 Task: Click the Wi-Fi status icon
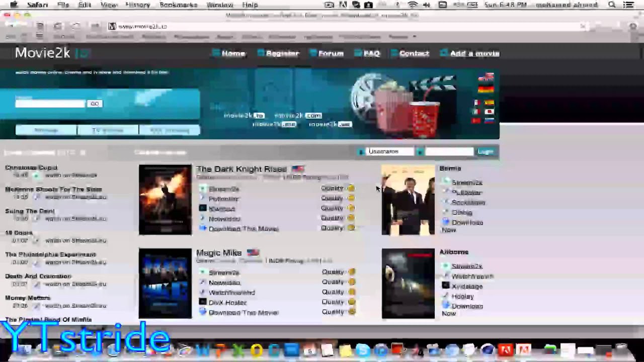[413, 5]
